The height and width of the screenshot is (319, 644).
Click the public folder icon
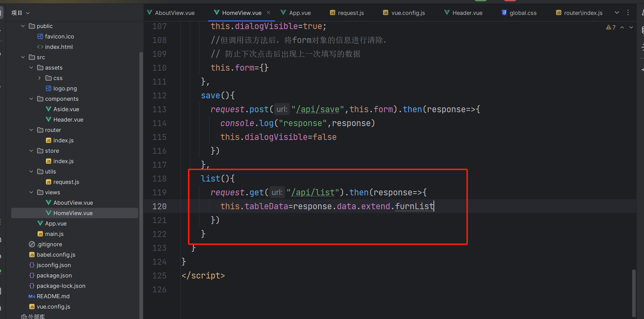tap(32, 26)
